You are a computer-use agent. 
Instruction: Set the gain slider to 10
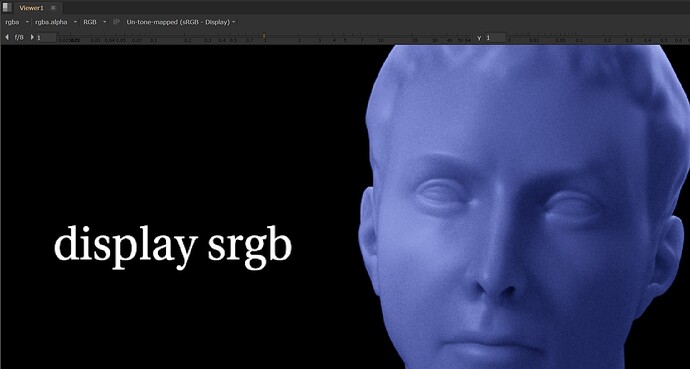click(381, 39)
